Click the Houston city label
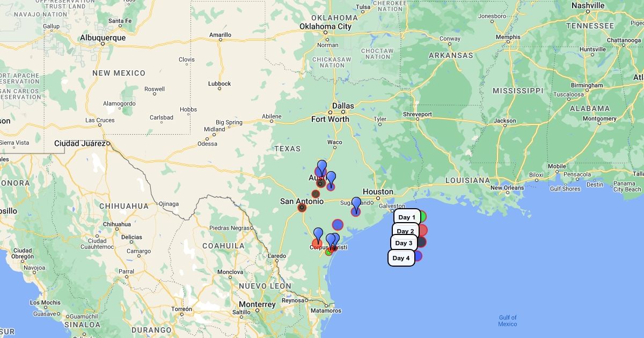 378,192
